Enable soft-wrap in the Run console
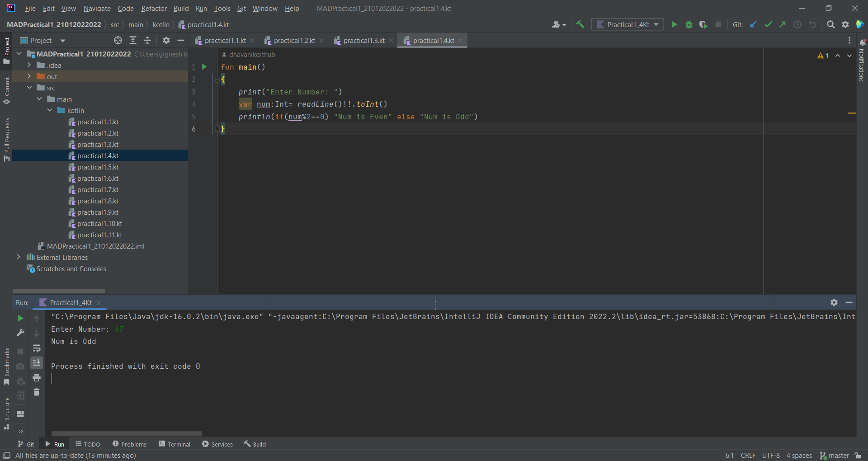868x461 pixels. tap(37, 348)
